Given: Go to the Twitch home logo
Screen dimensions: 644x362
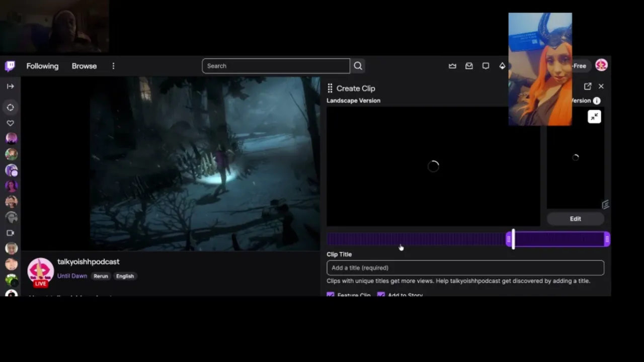Looking at the screenshot, I should 10,66.
